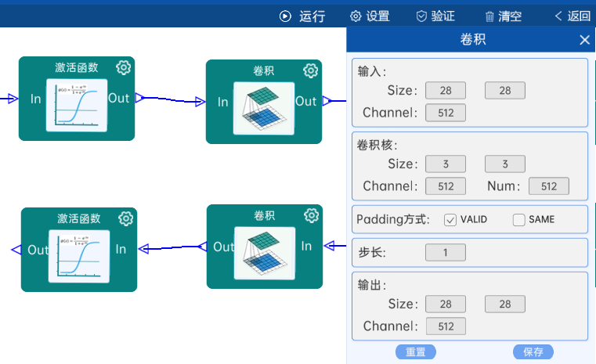The height and width of the screenshot is (364, 596).
Task: Click the 保存 save button
Action: tap(533, 351)
